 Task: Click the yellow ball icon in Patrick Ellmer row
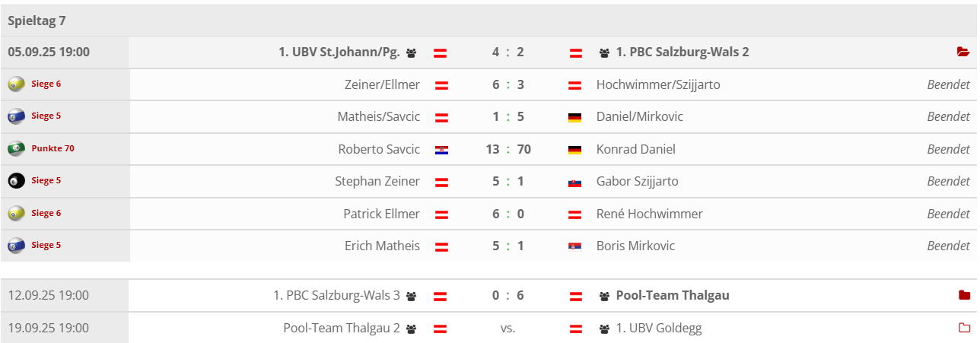16,214
